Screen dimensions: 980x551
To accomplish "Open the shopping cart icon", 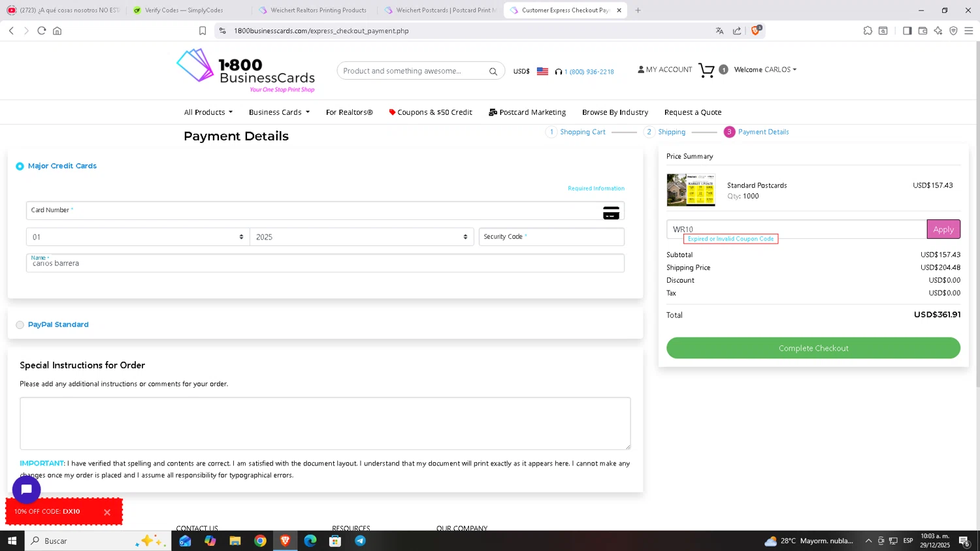I will click(x=706, y=70).
